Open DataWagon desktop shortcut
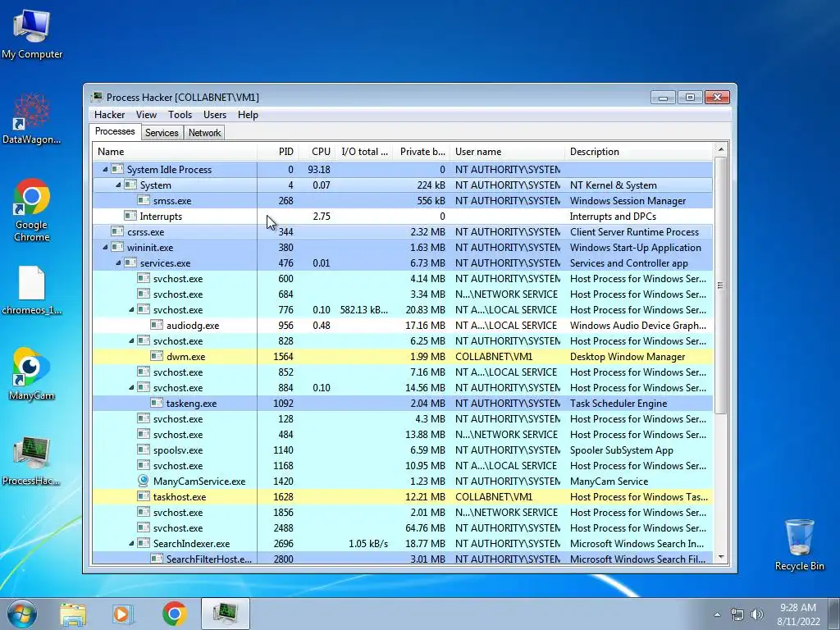This screenshot has width=840, height=630. click(x=32, y=119)
